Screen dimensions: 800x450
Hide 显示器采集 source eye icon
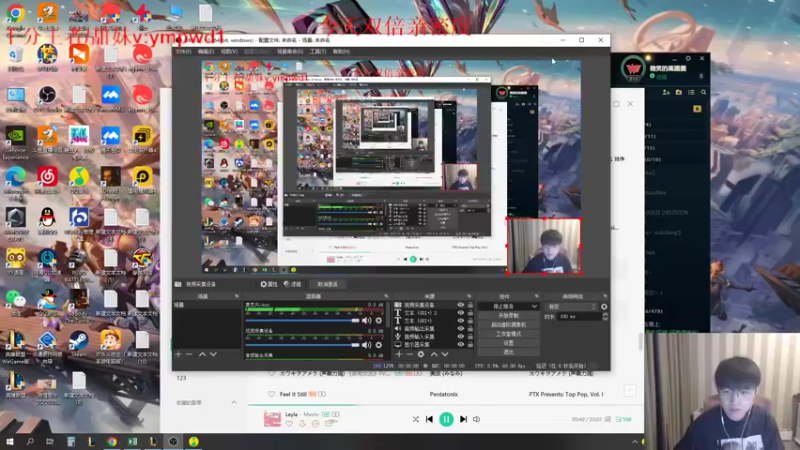click(x=461, y=345)
